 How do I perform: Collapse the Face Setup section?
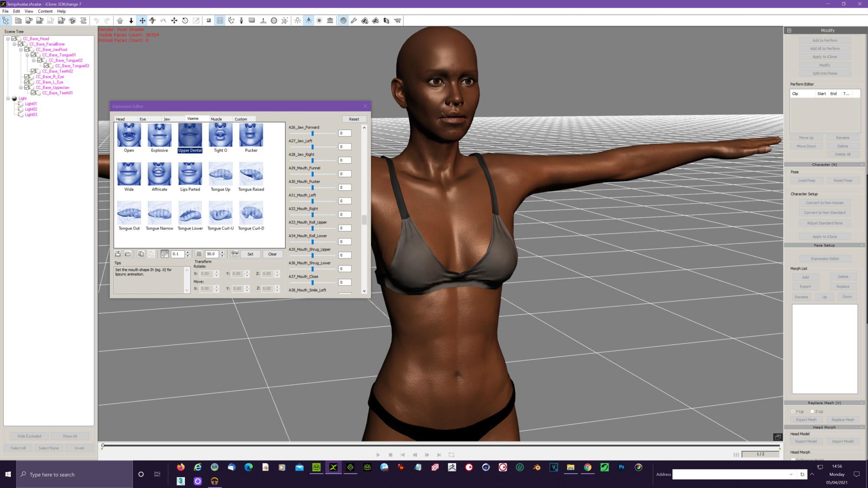(862, 245)
